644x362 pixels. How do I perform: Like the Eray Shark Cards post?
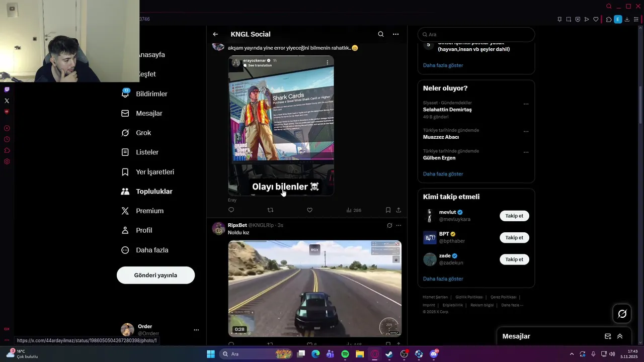click(309, 210)
